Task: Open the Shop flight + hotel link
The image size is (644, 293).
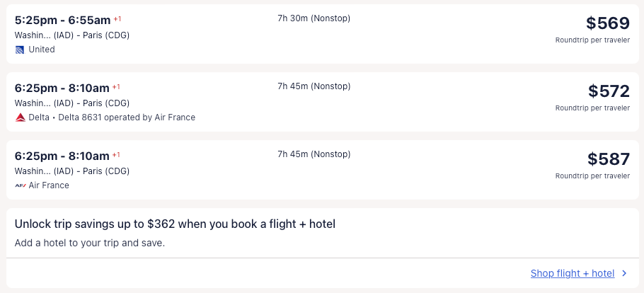Action: click(x=572, y=273)
